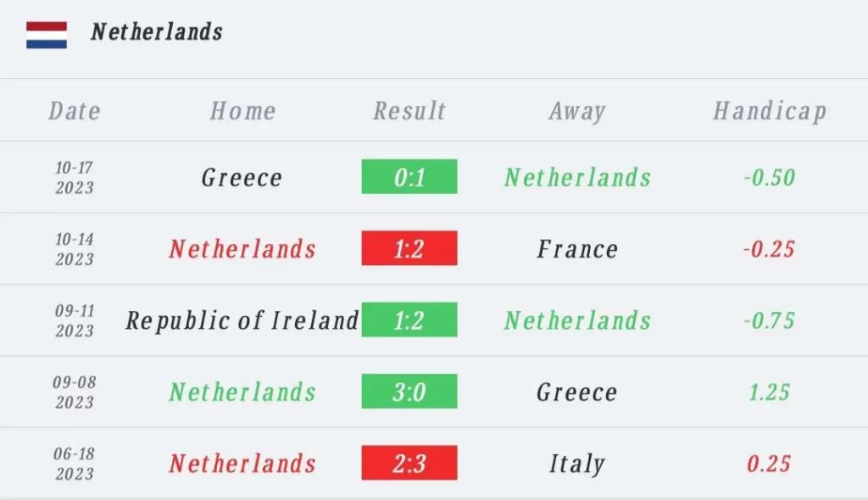Click the 1.25 handicap value
Image resolution: width=868 pixels, height=500 pixels.
pos(770,392)
